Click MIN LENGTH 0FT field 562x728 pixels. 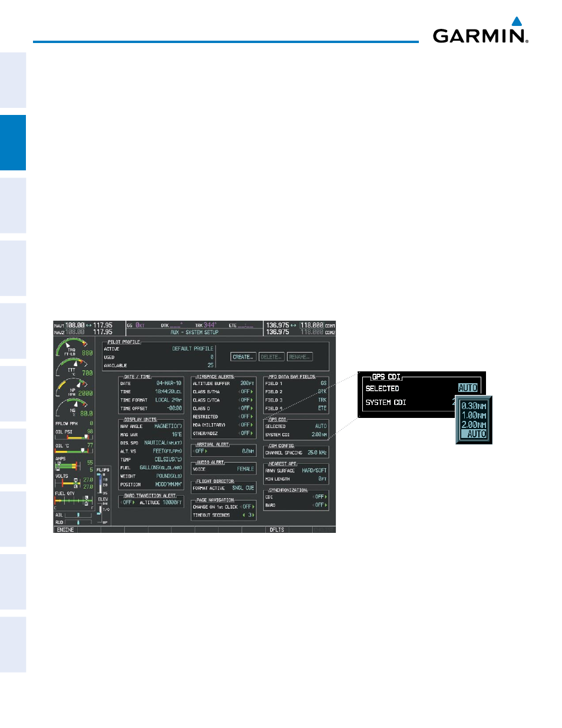click(x=322, y=479)
